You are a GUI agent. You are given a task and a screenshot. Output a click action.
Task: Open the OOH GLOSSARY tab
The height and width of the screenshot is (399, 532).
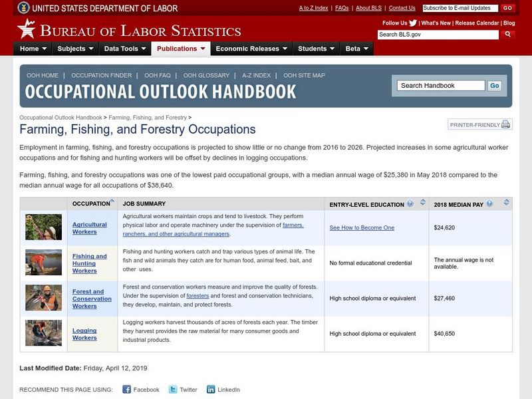coord(206,75)
